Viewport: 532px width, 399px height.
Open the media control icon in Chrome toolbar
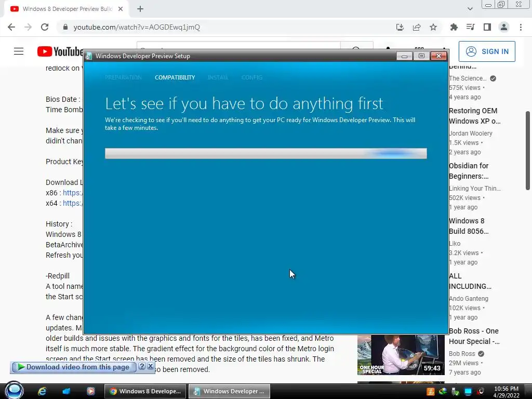tap(470, 27)
